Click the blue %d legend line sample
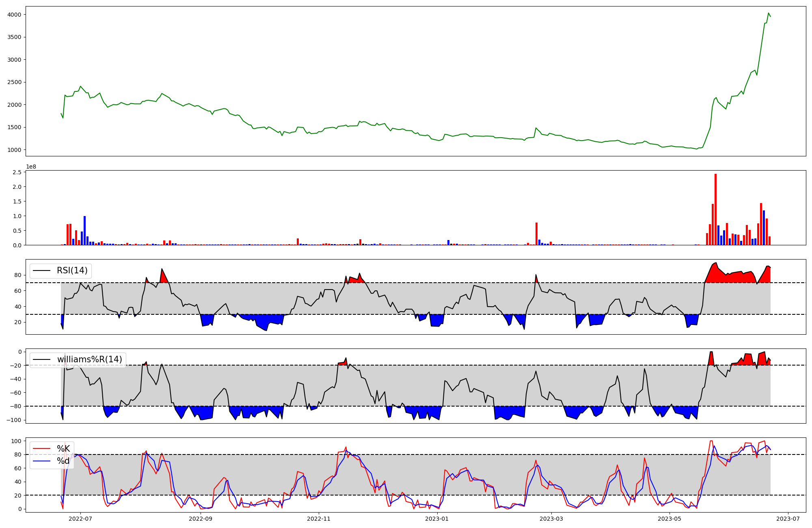This screenshot has width=812, height=528. [41, 461]
